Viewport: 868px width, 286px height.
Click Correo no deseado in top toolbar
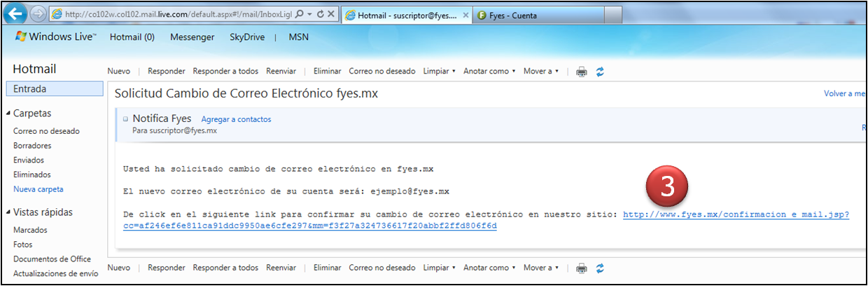click(381, 71)
